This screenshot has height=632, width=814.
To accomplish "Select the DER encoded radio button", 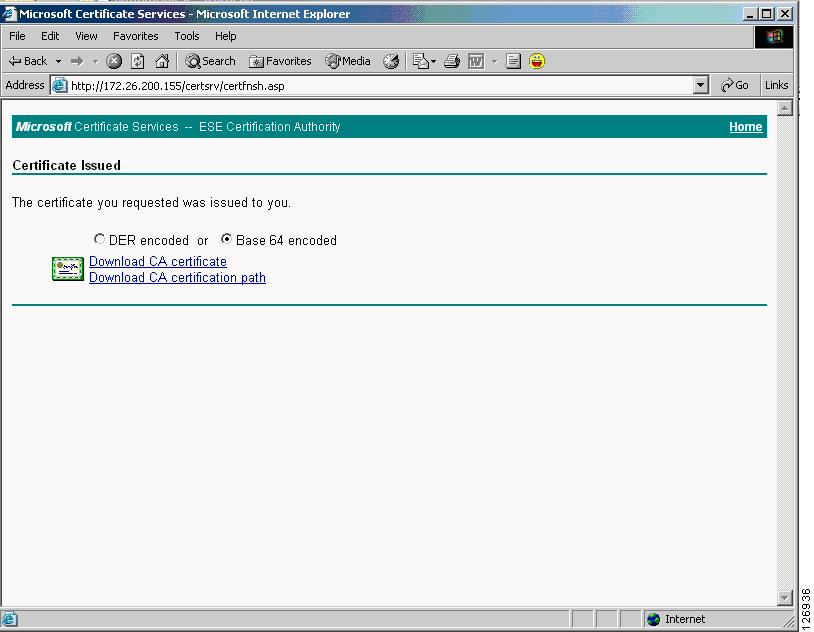I will (x=99, y=239).
